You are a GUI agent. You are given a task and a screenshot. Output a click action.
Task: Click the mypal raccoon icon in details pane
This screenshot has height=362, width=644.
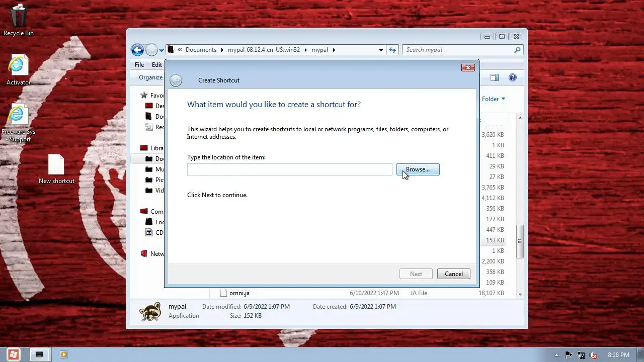point(150,311)
